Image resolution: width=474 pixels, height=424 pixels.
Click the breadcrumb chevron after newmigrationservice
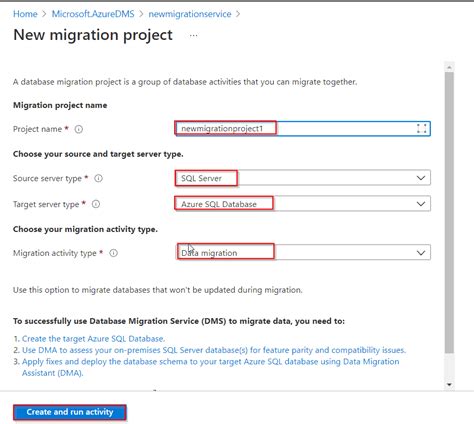click(x=238, y=14)
